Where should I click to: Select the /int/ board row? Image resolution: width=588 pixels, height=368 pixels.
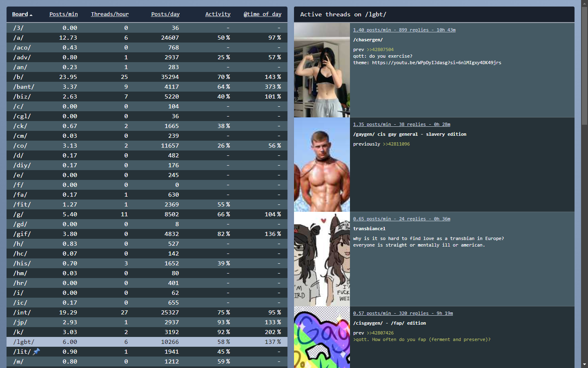[147, 312]
